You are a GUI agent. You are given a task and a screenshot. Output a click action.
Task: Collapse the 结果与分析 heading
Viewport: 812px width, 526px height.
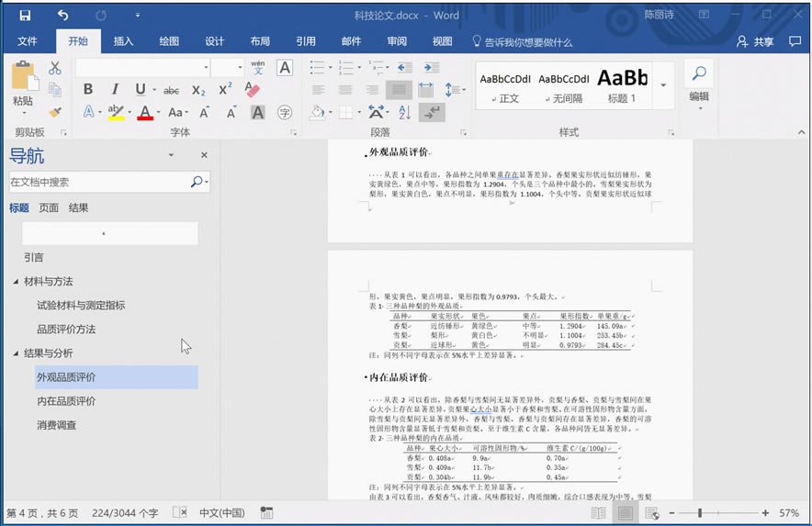tap(16, 353)
